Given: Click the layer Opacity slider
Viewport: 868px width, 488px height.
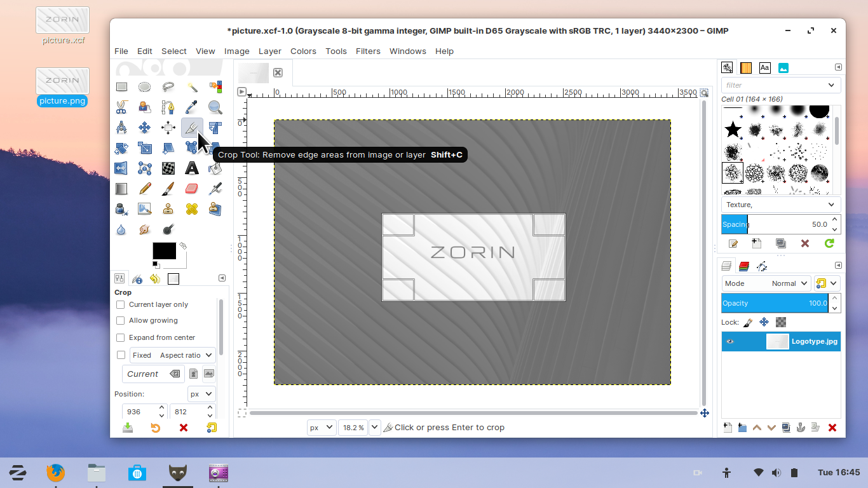Looking at the screenshot, I should pyautogui.click(x=775, y=303).
